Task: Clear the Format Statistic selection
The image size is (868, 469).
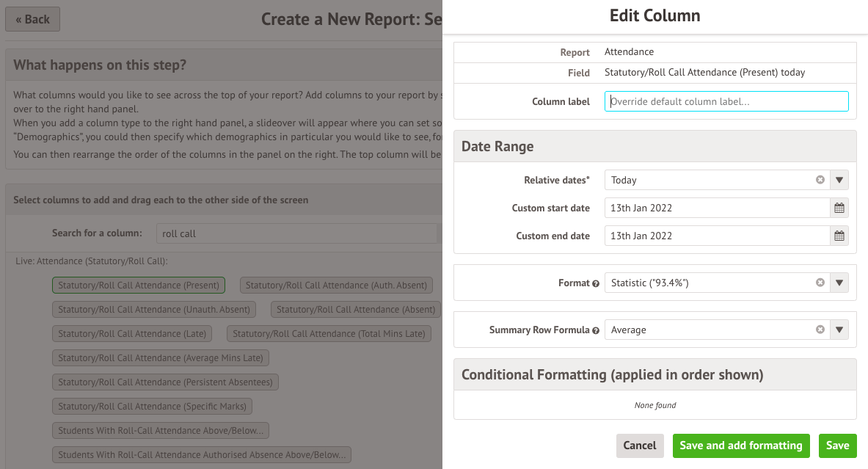Action: tap(820, 283)
